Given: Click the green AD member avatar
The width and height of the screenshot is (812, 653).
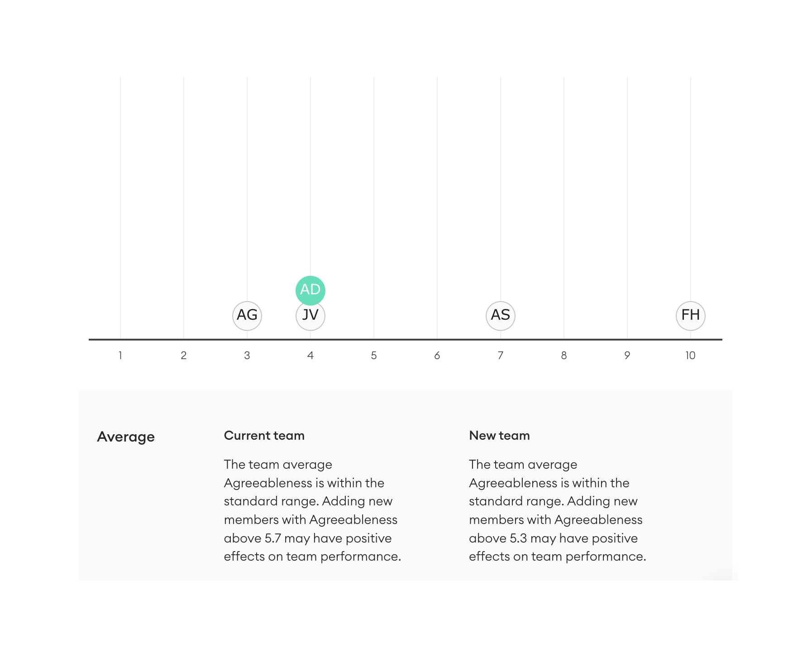Looking at the screenshot, I should (310, 290).
